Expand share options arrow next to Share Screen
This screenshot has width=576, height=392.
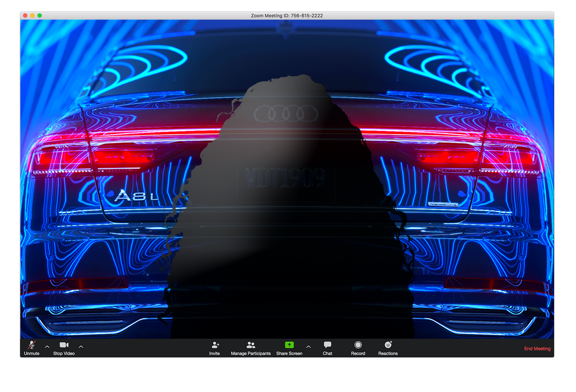pyautogui.click(x=309, y=347)
